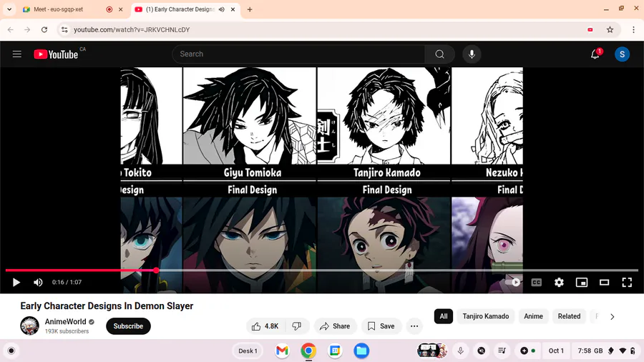Save the video to playlist

point(381,326)
